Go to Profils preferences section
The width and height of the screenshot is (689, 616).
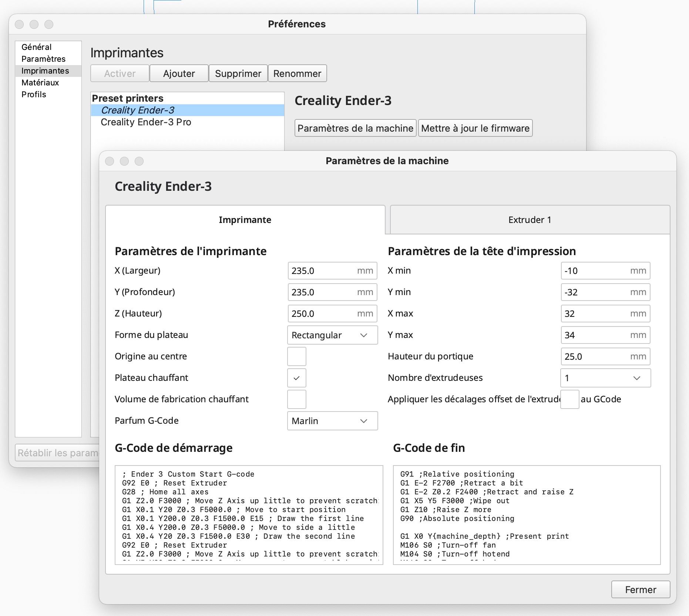(x=34, y=94)
